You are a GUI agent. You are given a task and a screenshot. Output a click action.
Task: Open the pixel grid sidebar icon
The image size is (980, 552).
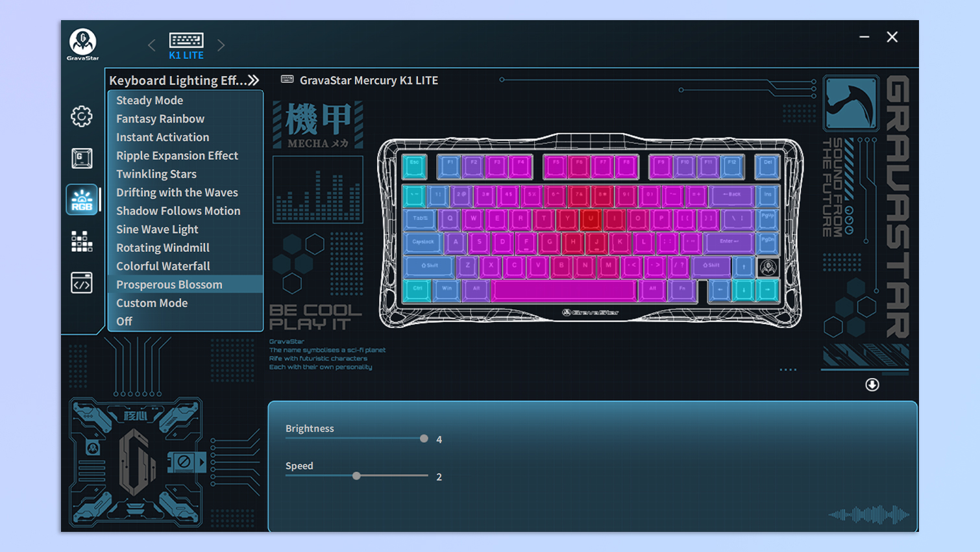pyautogui.click(x=82, y=241)
